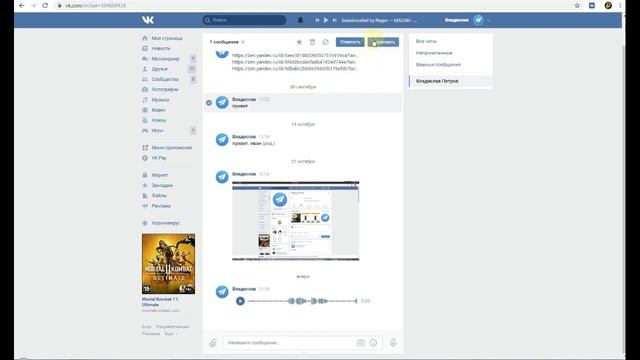Open the screenshot image attachment in the chat
The width and height of the screenshot is (640, 360).
point(296,220)
